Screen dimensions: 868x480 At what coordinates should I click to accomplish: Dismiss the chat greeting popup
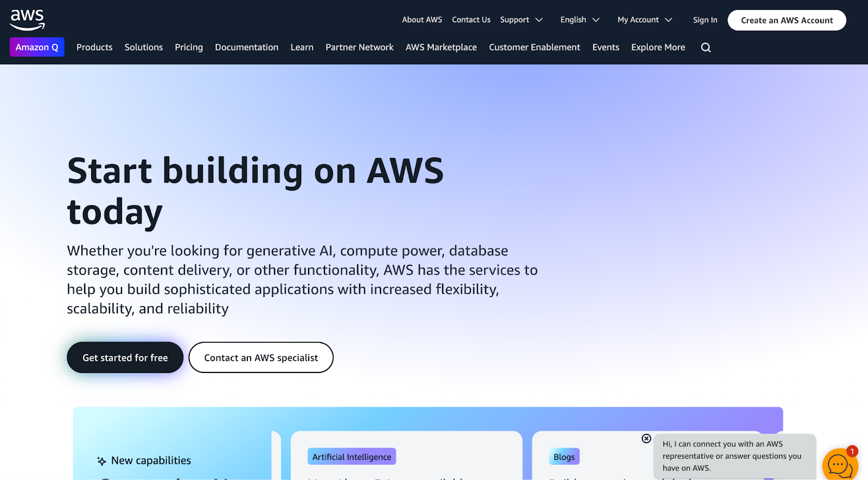(646, 438)
